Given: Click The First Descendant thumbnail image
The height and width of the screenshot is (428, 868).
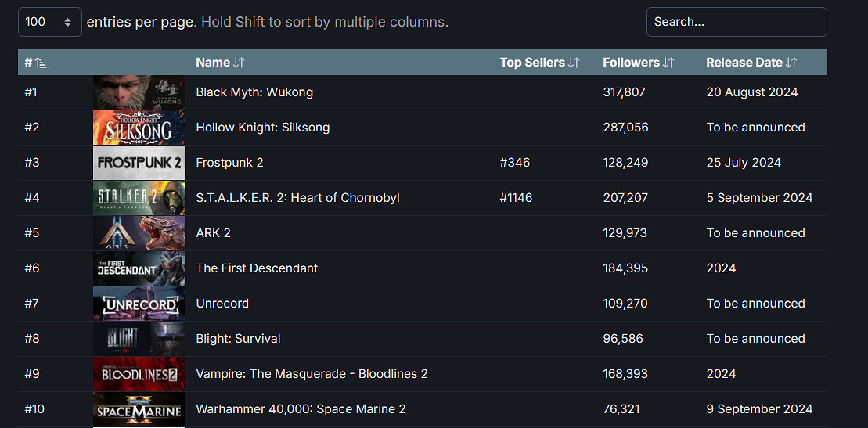Looking at the screenshot, I should click(x=139, y=268).
